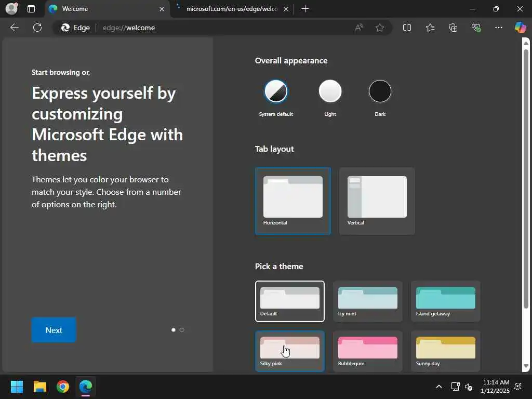This screenshot has height=399, width=532.
Task: Click the scrollbar up arrow
Action: click(x=526, y=43)
